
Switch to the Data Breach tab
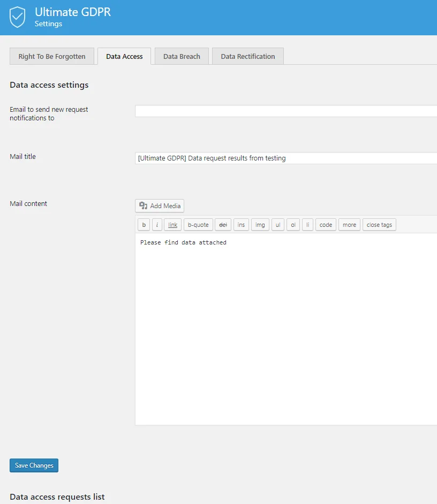(181, 56)
